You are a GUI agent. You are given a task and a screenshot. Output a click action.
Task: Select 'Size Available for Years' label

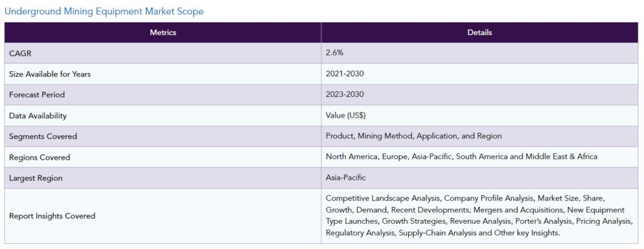tap(50, 74)
